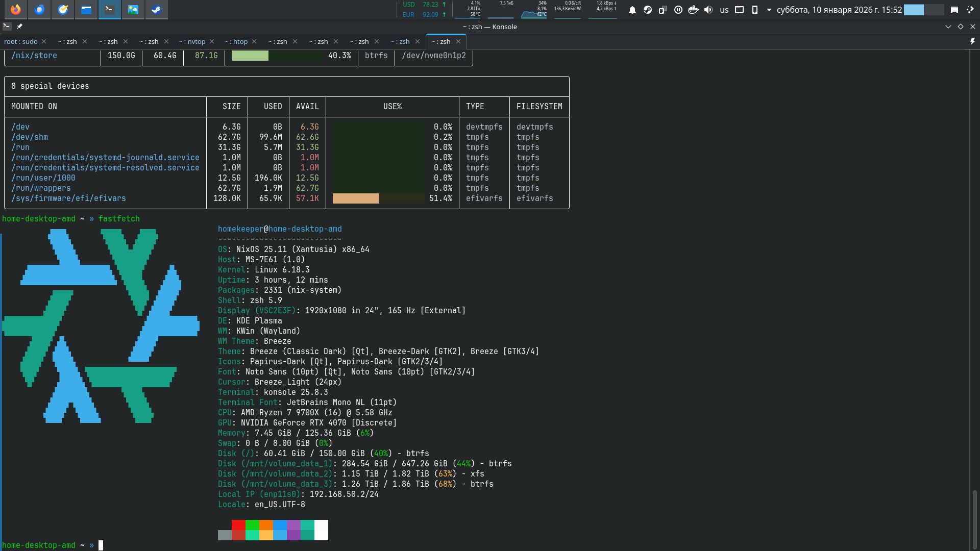Open the volume control tray icon
This screenshot has width=980, height=551.
[708, 10]
